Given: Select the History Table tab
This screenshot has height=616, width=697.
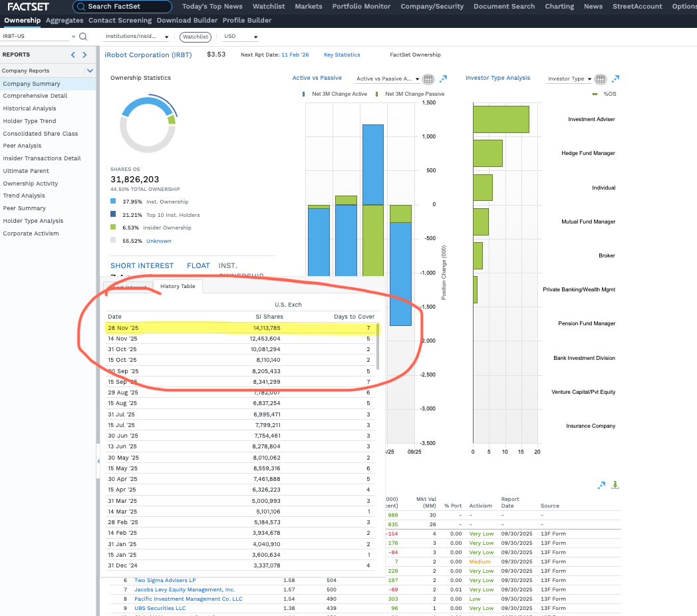Looking at the screenshot, I should [178, 287].
